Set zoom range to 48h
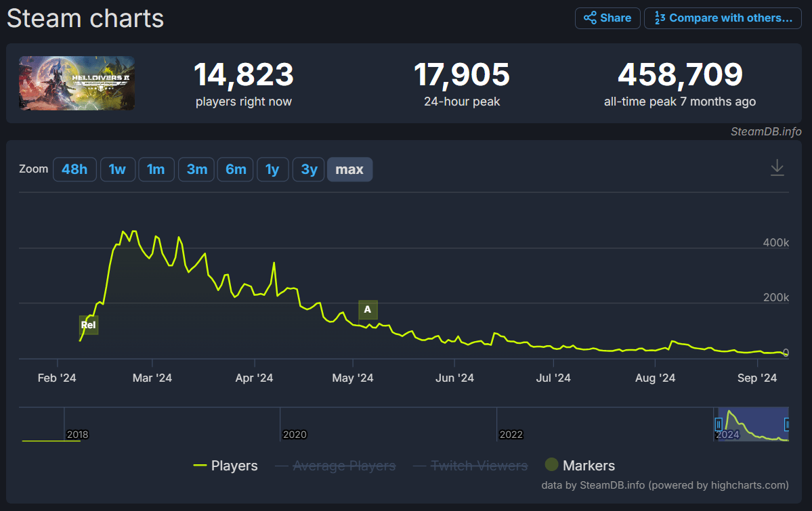812x511 pixels. pyautogui.click(x=74, y=169)
